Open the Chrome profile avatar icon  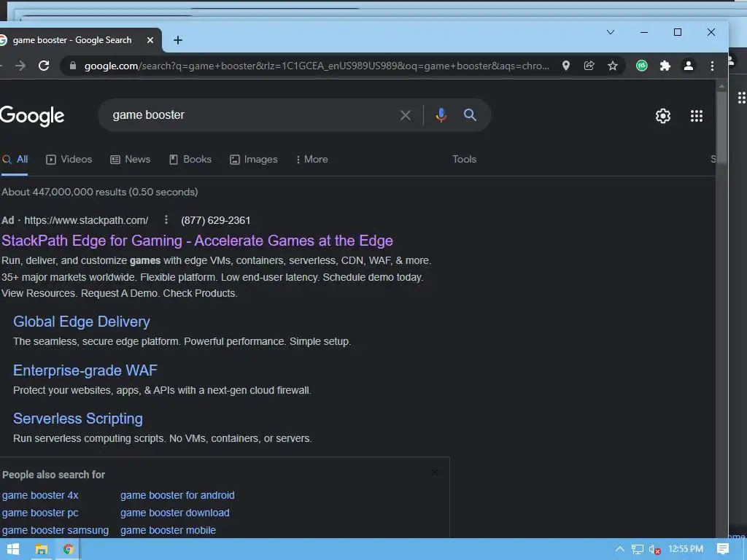(x=689, y=66)
